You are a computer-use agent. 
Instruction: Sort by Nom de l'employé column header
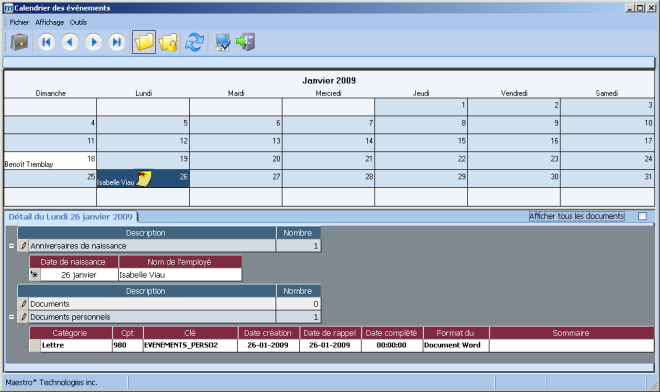tap(179, 262)
